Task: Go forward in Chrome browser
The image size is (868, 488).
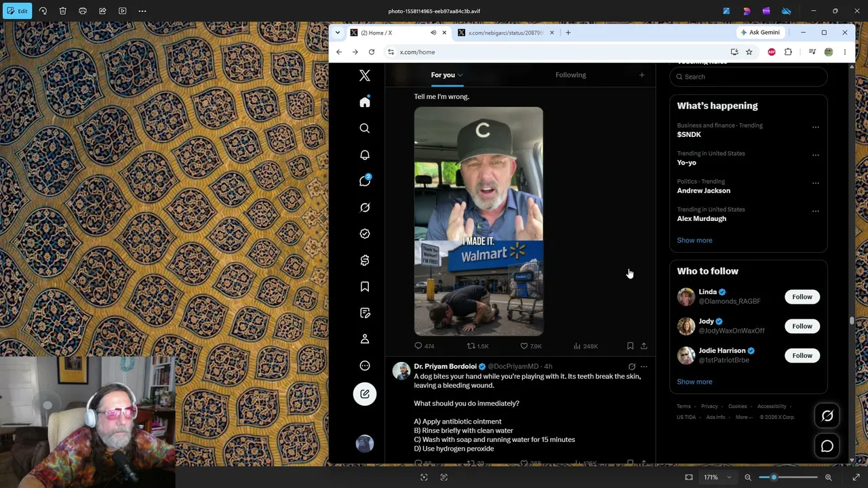Action: 355,52
